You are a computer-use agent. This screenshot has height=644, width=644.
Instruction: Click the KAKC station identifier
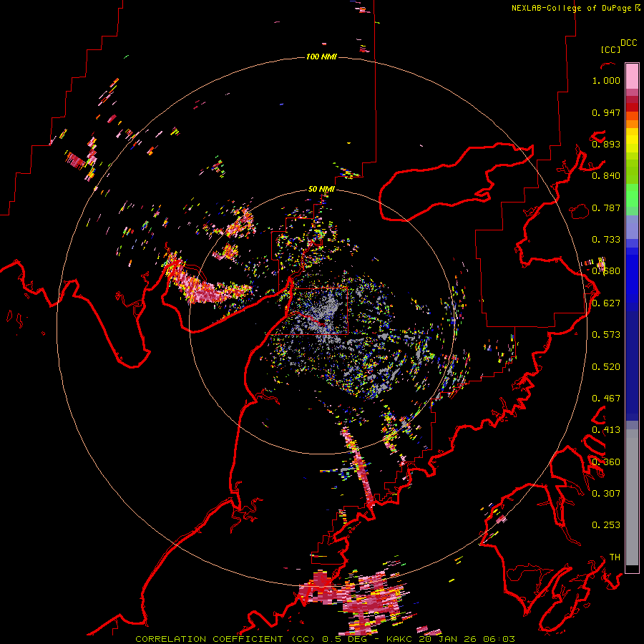click(399, 639)
